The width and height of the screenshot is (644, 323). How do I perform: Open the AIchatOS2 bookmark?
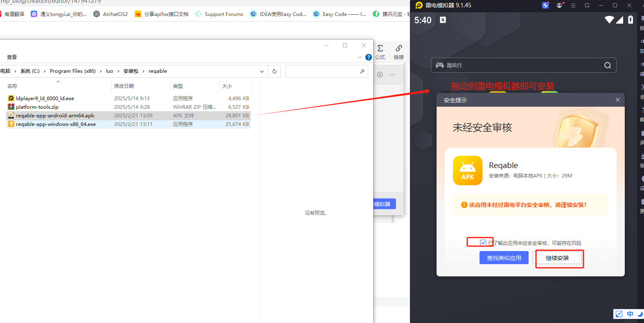tap(110, 14)
